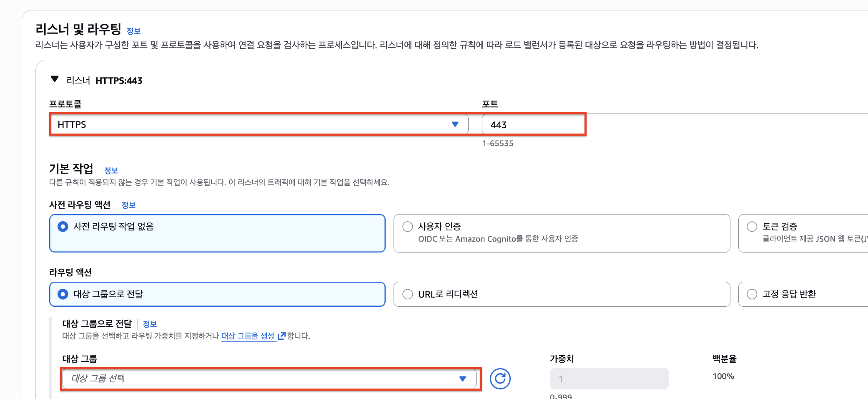The width and height of the screenshot is (868, 399).
Task: Click the 가중치 weight input field
Action: click(609, 379)
